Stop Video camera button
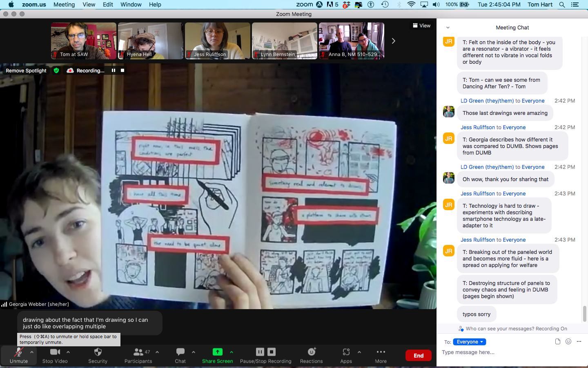 (x=55, y=355)
